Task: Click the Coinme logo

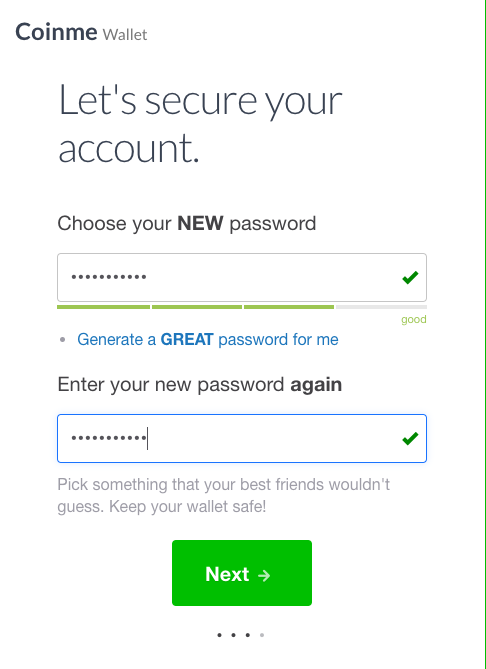Action: click(x=56, y=32)
